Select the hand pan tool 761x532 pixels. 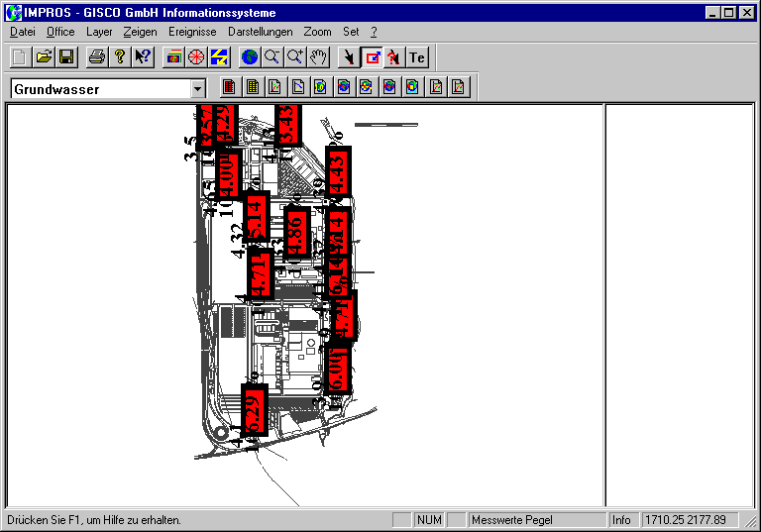point(318,57)
